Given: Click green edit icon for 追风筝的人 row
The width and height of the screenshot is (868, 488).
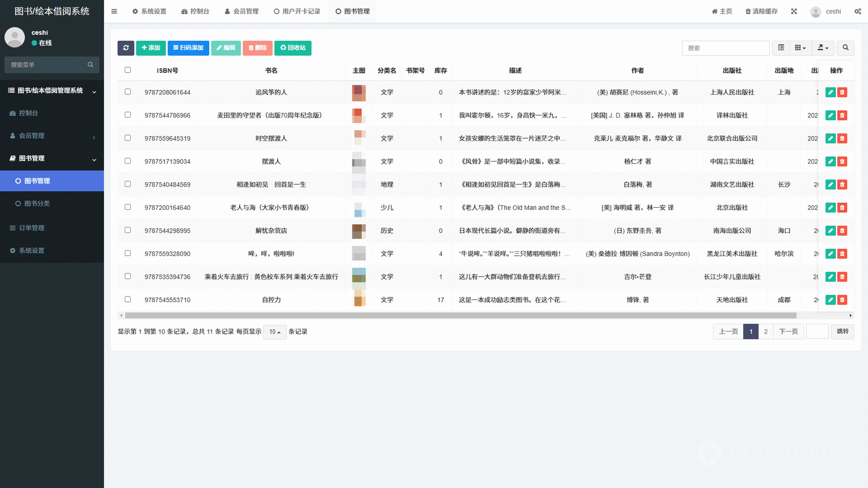Looking at the screenshot, I should click(830, 93).
